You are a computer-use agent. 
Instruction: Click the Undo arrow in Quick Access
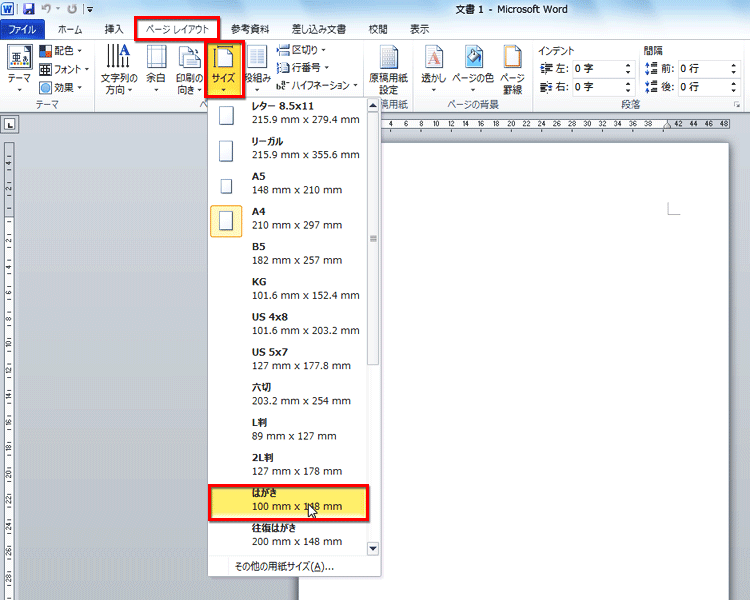click(x=46, y=8)
